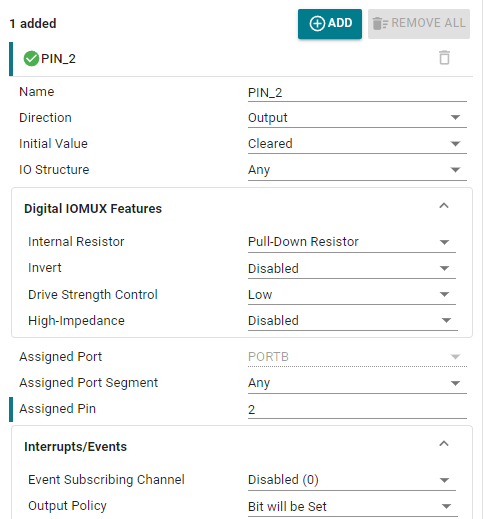The width and height of the screenshot is (485, 519).
Task: Click the disabled Assigned Port PORTB field
Action: pyautogui.click(x=357, y=357)
